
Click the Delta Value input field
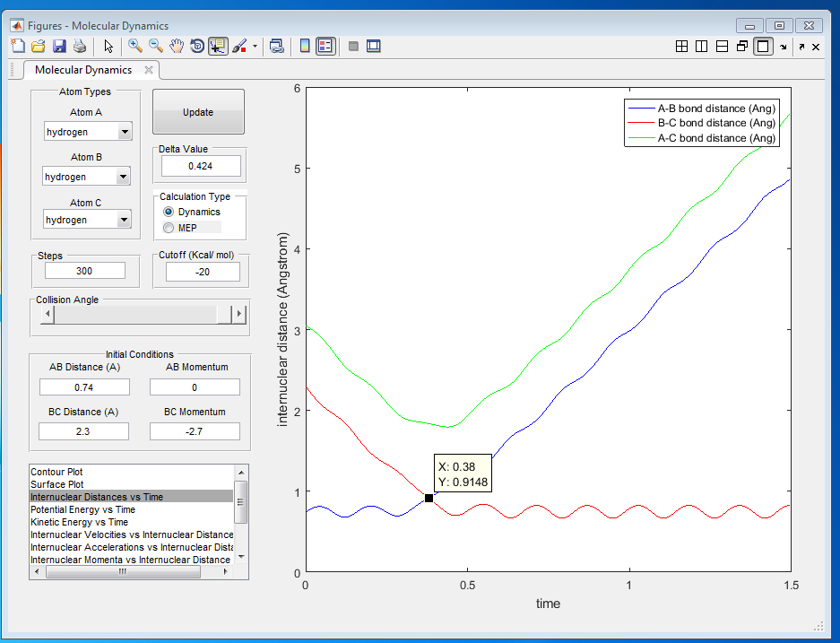pos(201,167)
